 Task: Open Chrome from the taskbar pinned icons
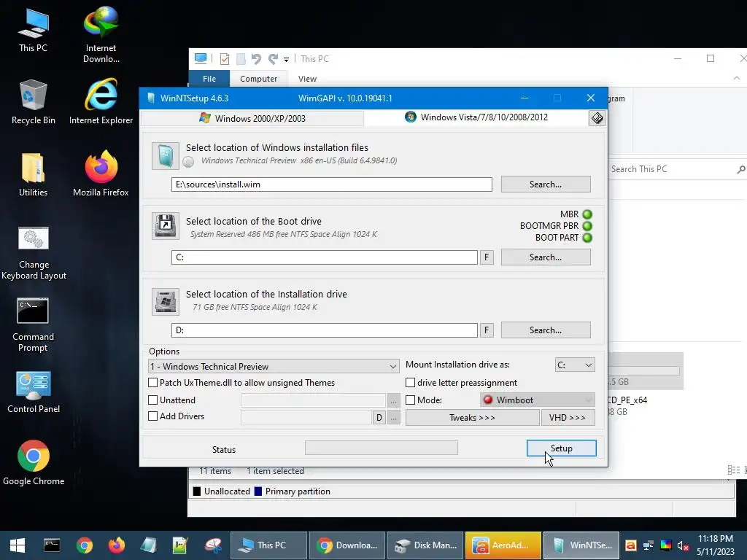tap(85, 545)
